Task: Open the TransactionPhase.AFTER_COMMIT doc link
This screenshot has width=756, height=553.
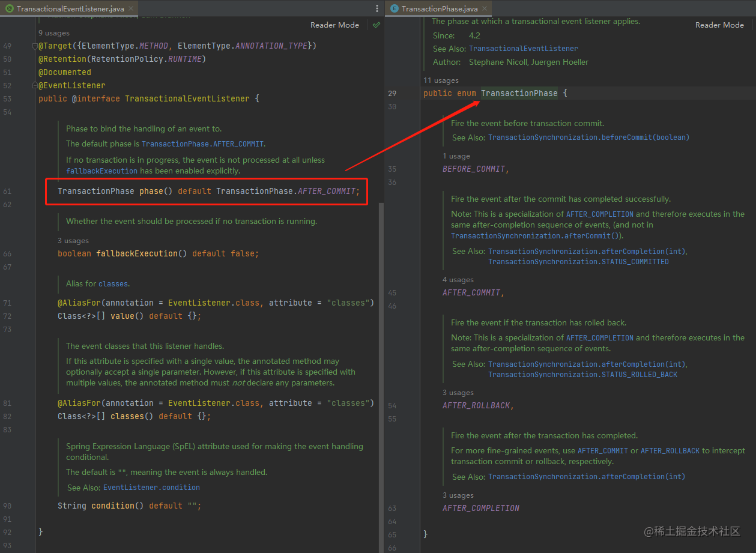Action: (202, 144)
